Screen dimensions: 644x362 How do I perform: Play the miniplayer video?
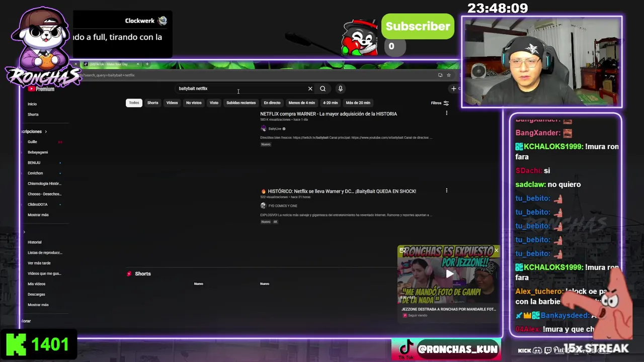click(x=449, y=274)
